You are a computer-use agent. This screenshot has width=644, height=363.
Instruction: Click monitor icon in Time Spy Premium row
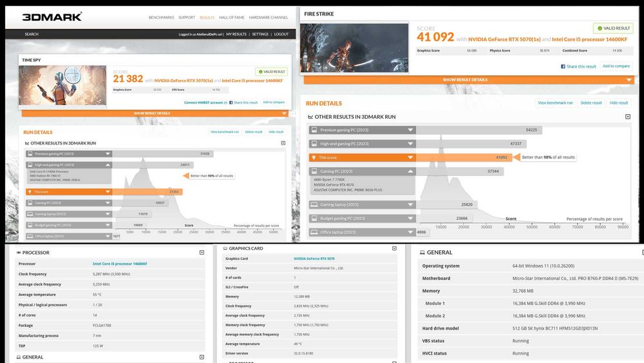pos(30,153)
